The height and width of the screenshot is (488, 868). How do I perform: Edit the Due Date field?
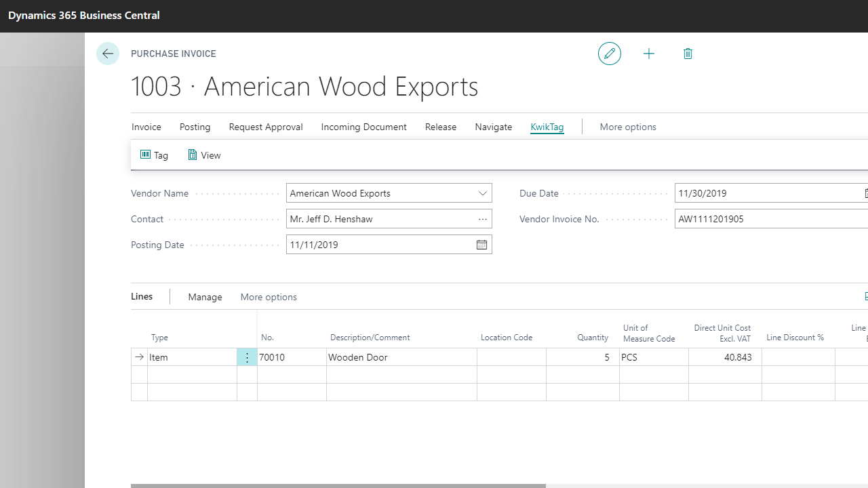point(771,193)
